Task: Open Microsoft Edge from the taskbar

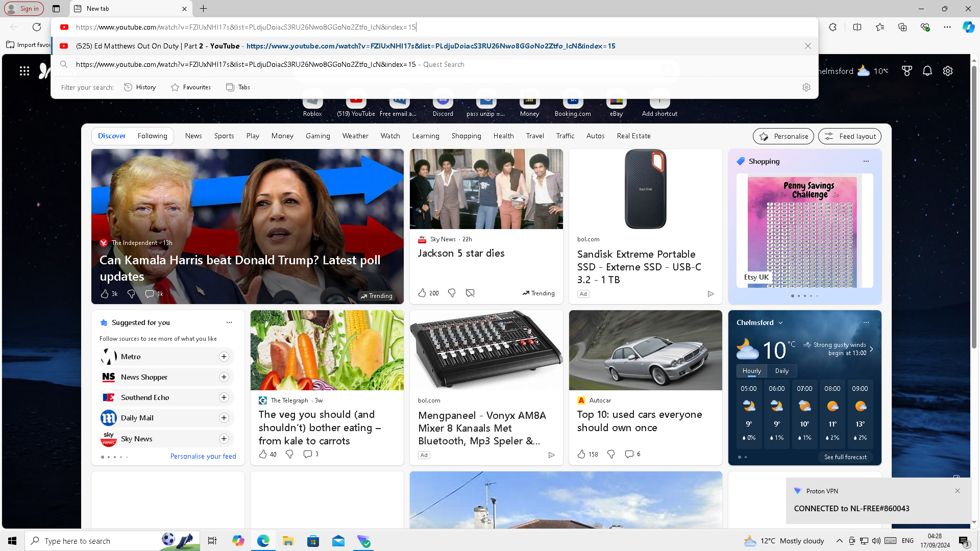Action: pyautogui.click(x=263, y=541)
